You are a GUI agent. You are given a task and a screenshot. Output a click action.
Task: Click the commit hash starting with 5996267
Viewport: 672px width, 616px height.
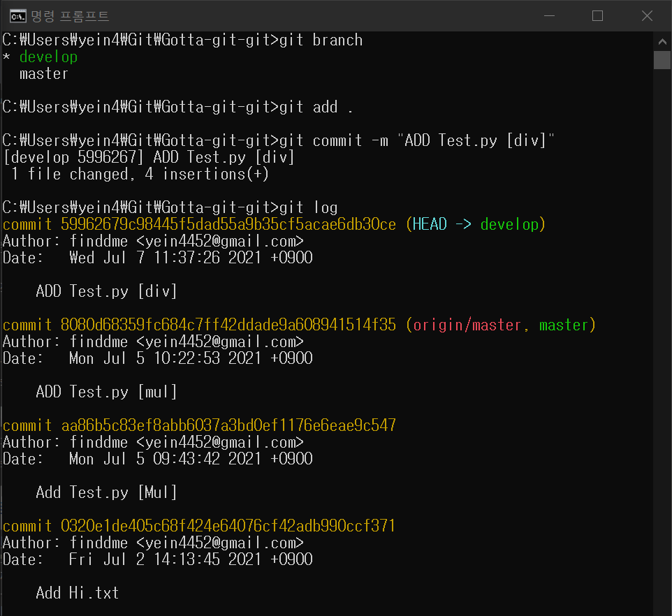228,224
